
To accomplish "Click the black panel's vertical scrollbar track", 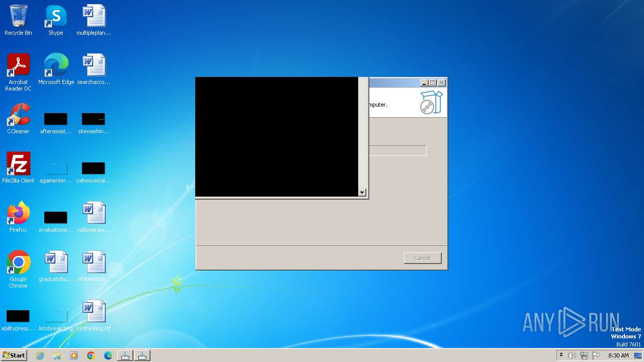I will (x=362, y=133).
